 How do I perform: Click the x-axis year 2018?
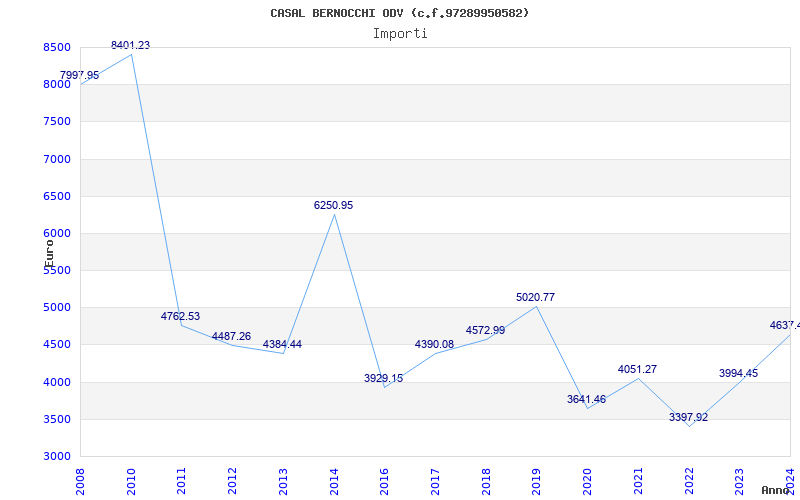(486, 481)
